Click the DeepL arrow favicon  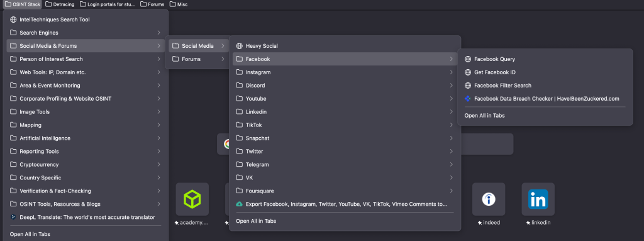coord(13,216)
